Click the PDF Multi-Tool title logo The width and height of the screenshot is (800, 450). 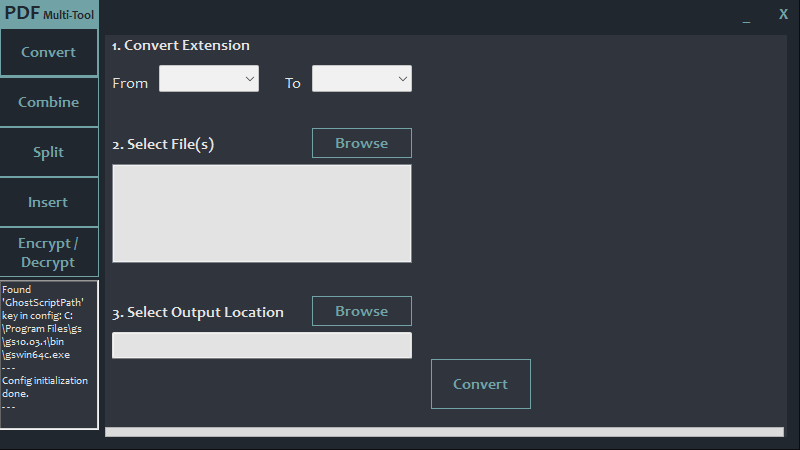(x=49, y=13)
